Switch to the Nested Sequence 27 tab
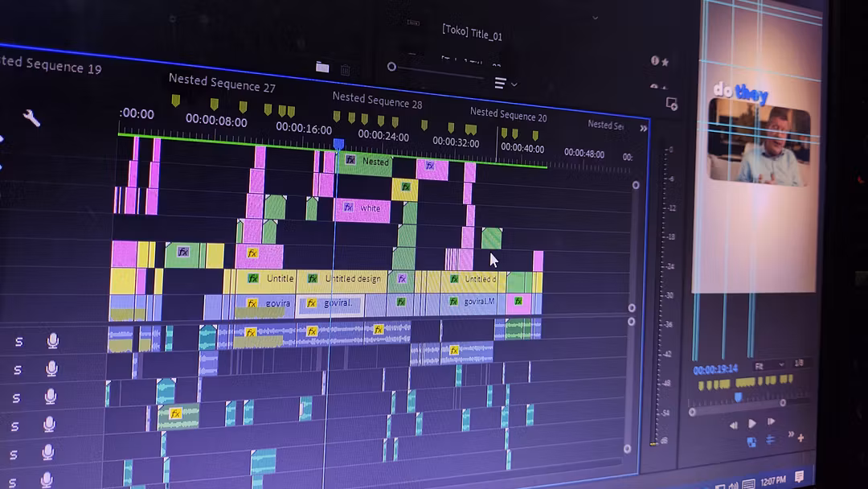Image resolution: width=868 pixels, height=489 pixels. tap(222, 83)
